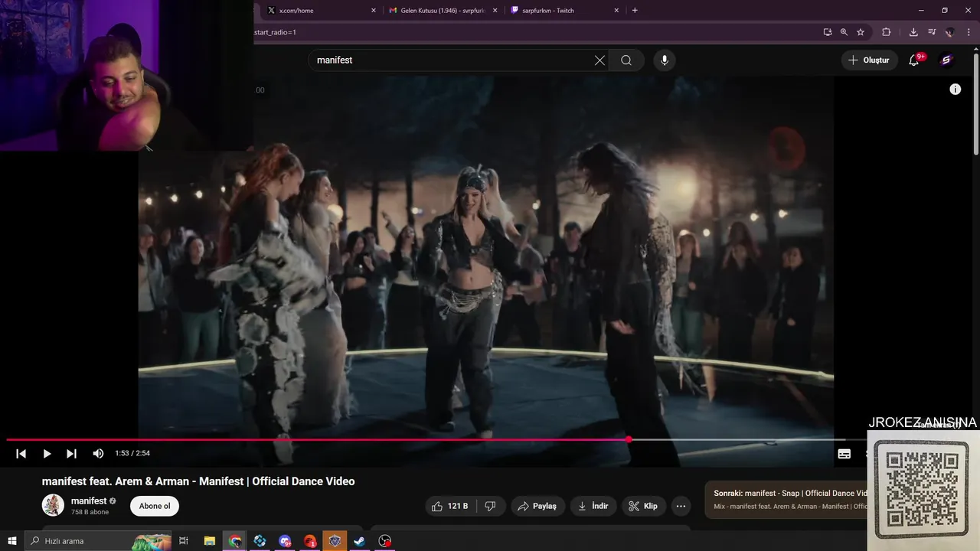Open a new browser tab
This screenshot has height=551, width=980.
pos(635,11)
